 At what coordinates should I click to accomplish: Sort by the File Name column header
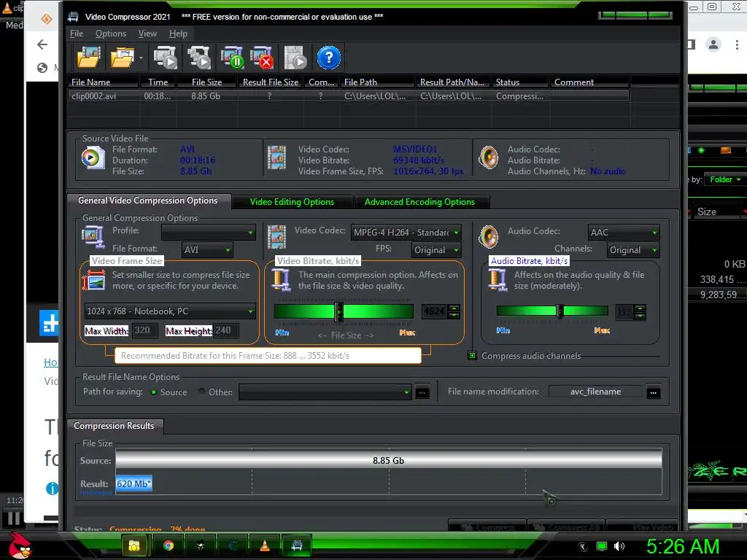(x=104, y=82)
